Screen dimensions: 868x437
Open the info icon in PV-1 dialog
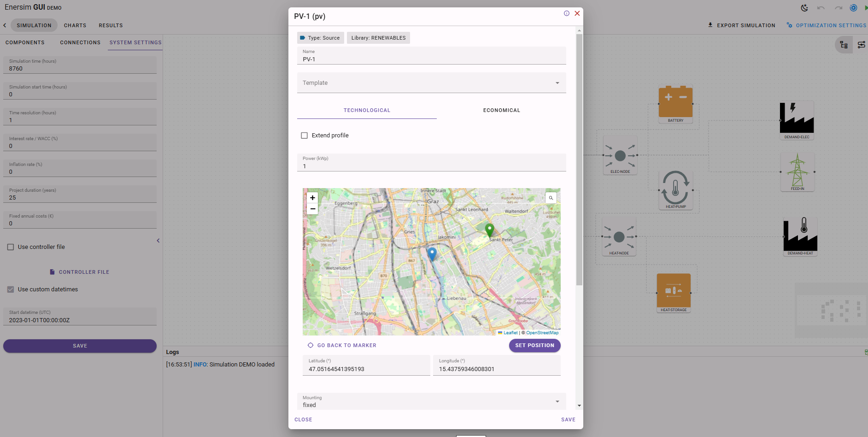(566, 13)
